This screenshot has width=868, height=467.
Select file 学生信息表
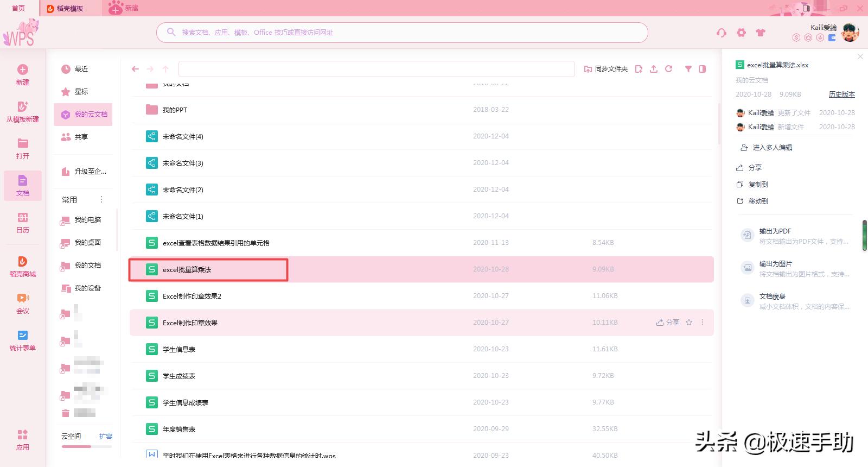[x=421, y=349]
